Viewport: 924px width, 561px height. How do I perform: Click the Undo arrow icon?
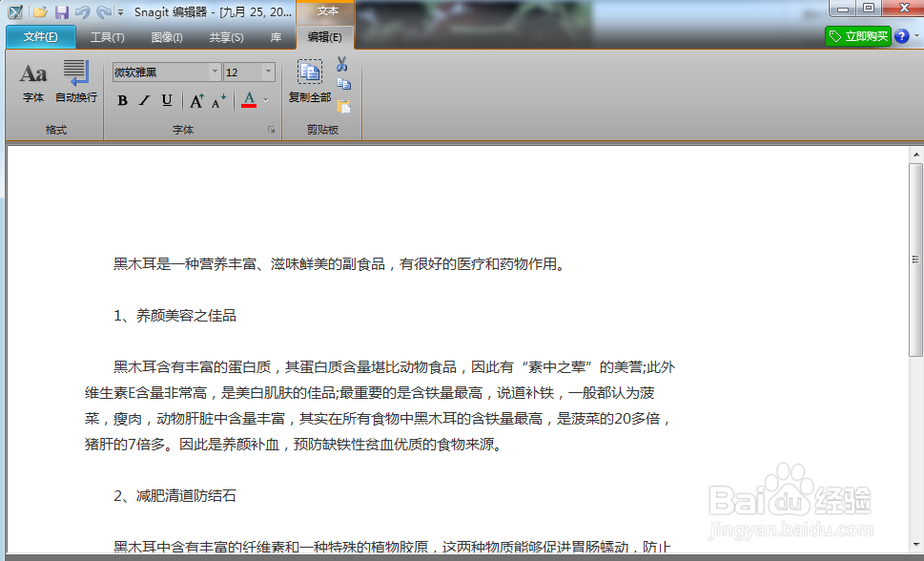(x=84, y=11)
